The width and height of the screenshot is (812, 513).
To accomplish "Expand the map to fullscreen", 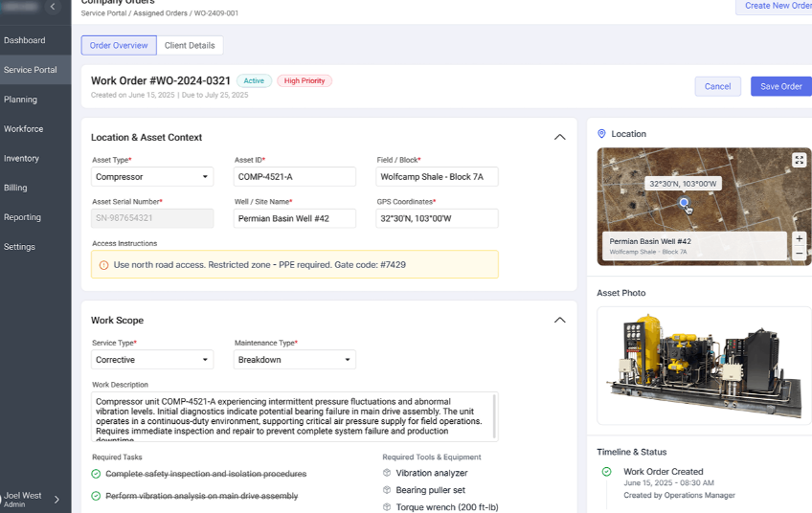I will coord(799,160).
